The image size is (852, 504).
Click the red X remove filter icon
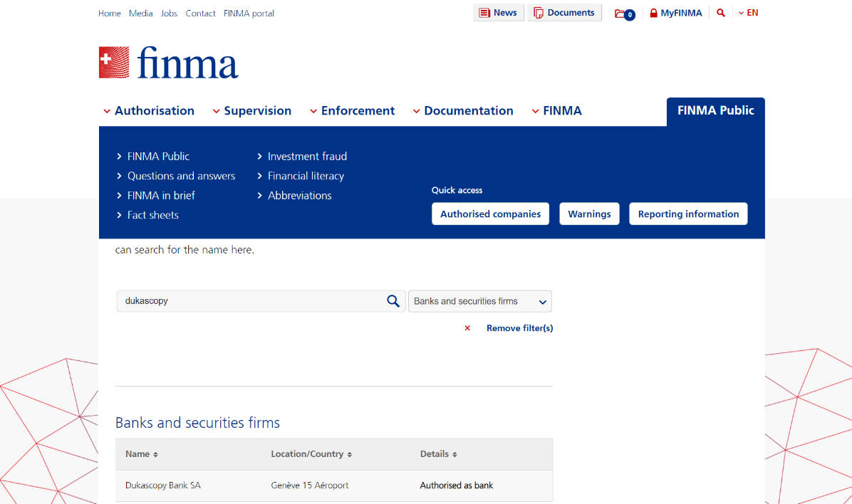click(467, 328)
